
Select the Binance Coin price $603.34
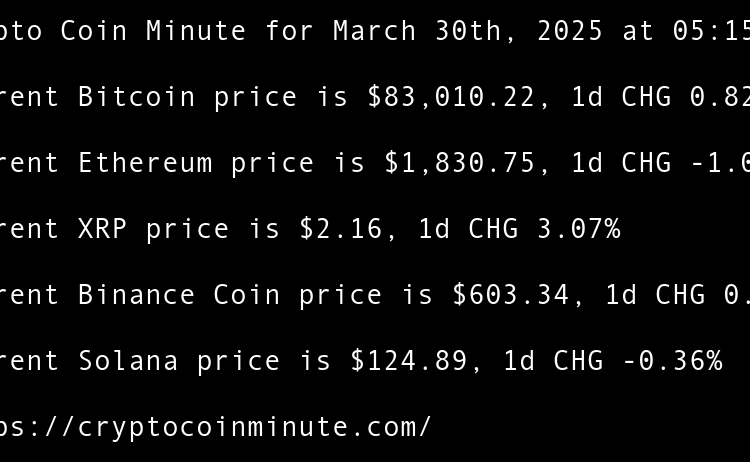[x=511, y=295]
